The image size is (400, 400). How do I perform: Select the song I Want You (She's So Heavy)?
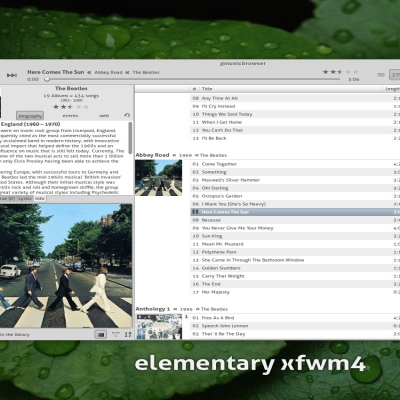(295, 204)
